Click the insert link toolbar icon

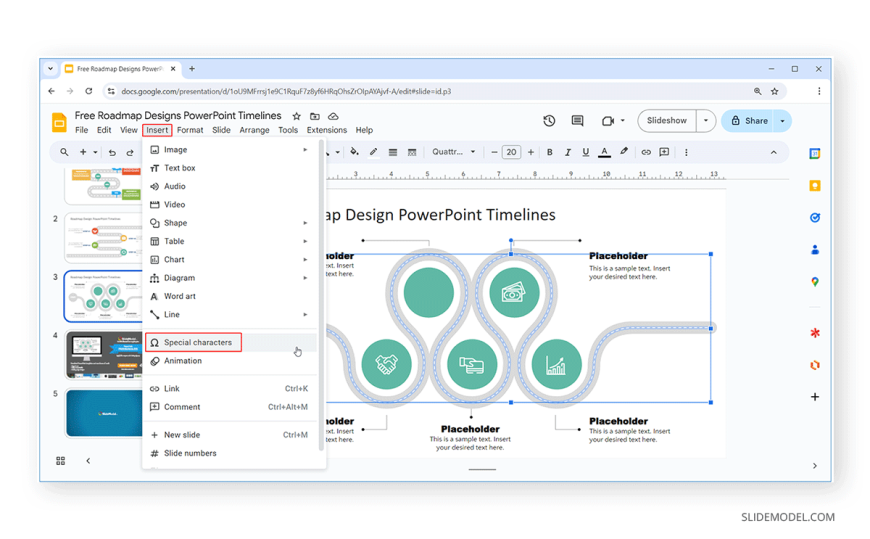[646, 152]
